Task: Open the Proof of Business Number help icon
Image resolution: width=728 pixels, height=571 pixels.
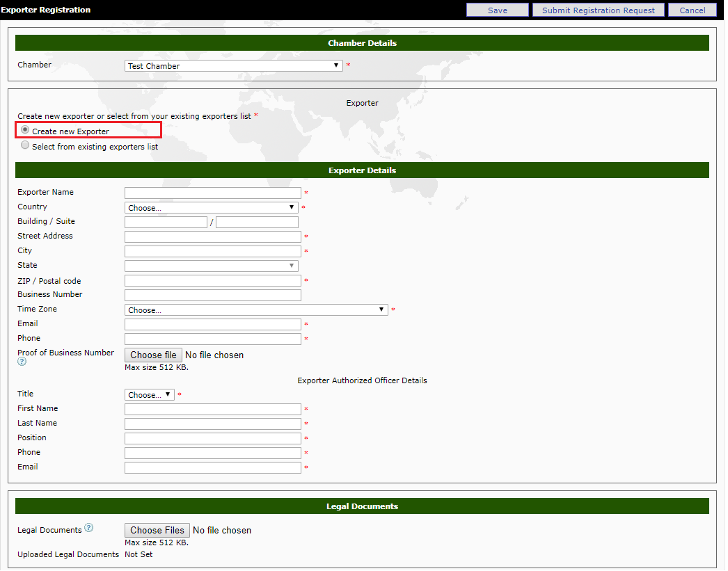Action: pyautogui.click(x=21, y=361)
